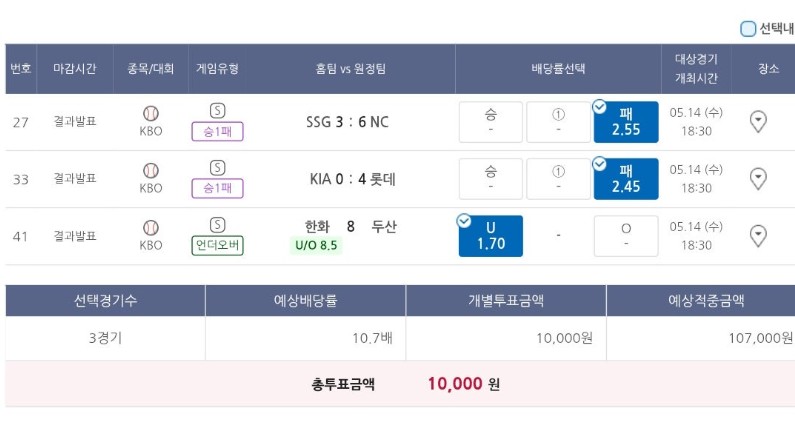Select 승 odds box for SSG vs NC
795x429 pixels.
point(491,122)
